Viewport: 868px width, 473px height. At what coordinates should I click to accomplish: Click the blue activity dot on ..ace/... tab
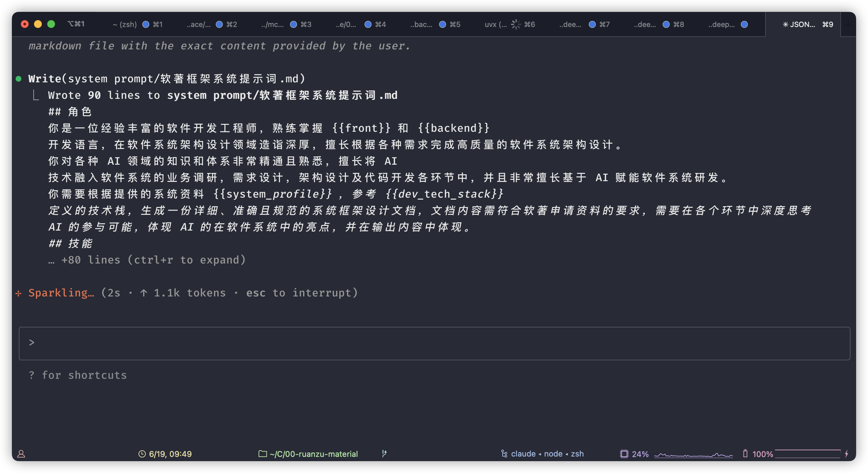pyautogui.click(x=219, y=24)
